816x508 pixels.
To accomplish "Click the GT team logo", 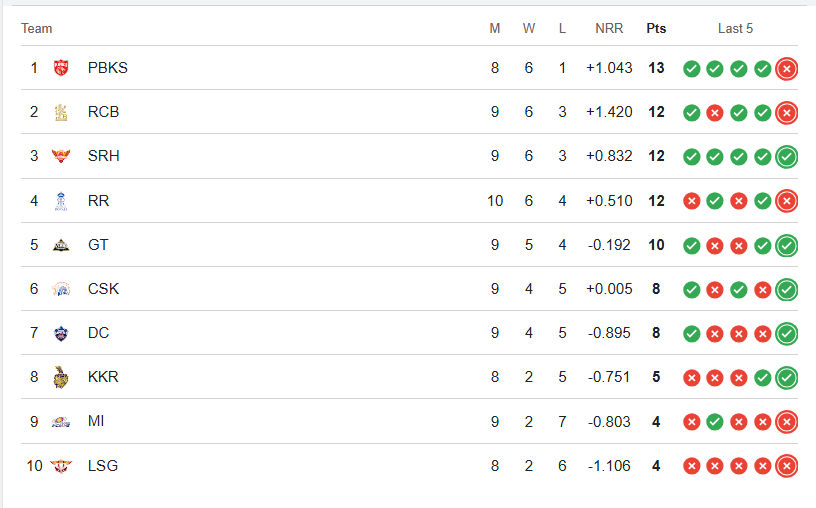I will click(x=61, y=245).
